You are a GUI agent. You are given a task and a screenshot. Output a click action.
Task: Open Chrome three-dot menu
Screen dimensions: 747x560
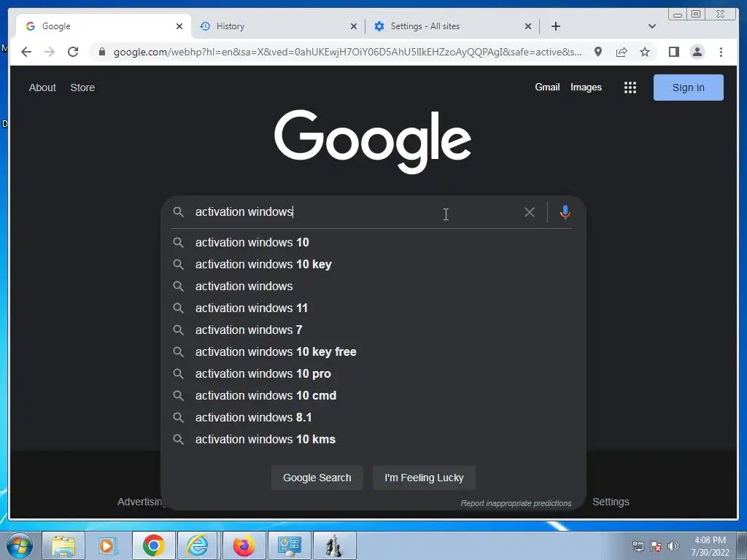[721, 52]
